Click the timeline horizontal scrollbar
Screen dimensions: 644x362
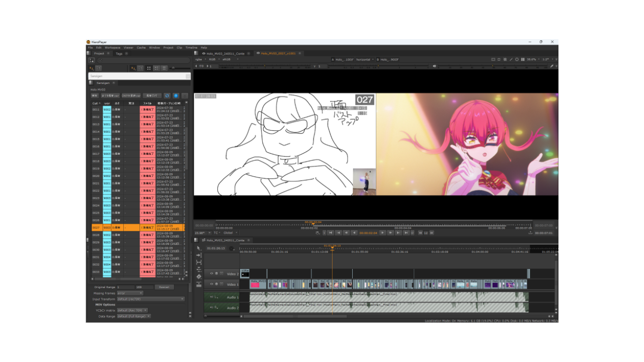coord(294,316)
